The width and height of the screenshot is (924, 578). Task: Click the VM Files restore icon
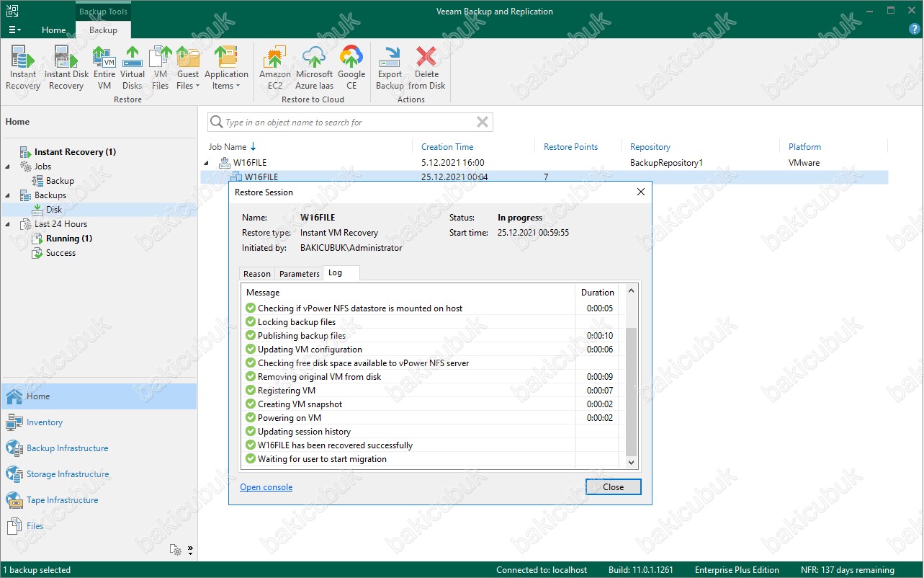coord(160,68)
